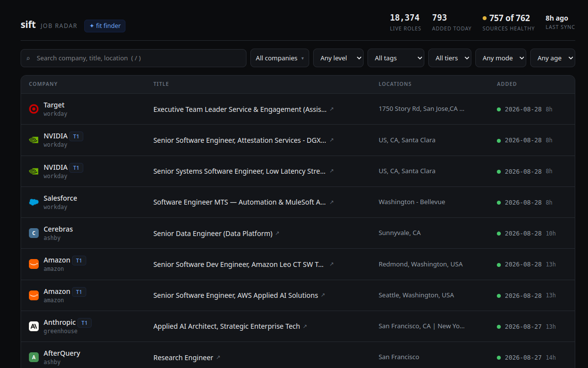Click the Target company name
The image size is (588, 368).
coord(54,105)
